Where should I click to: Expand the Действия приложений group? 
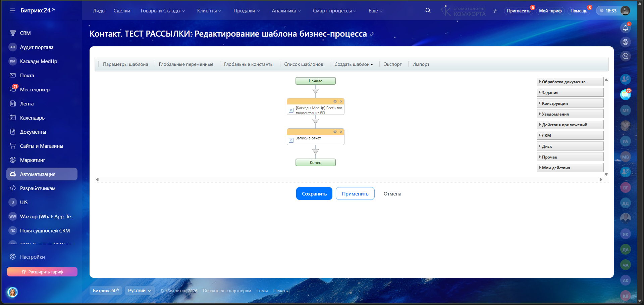click(570, 125)
